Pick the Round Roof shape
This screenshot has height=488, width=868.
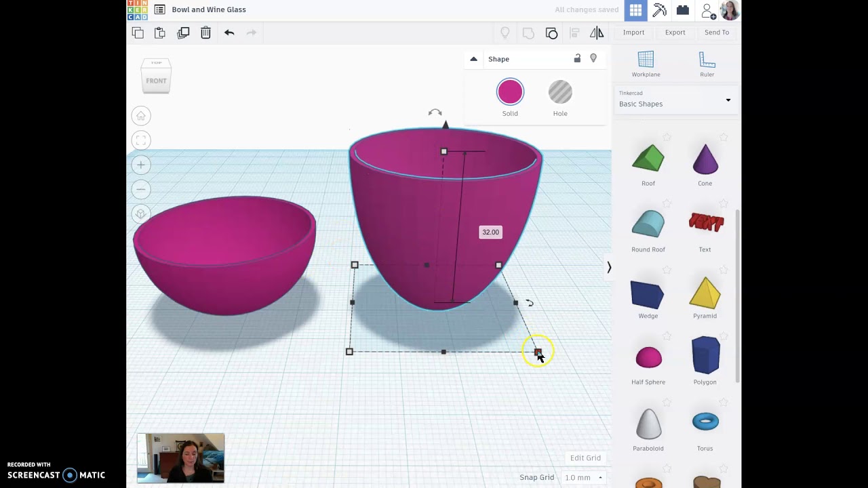[648, 224]
